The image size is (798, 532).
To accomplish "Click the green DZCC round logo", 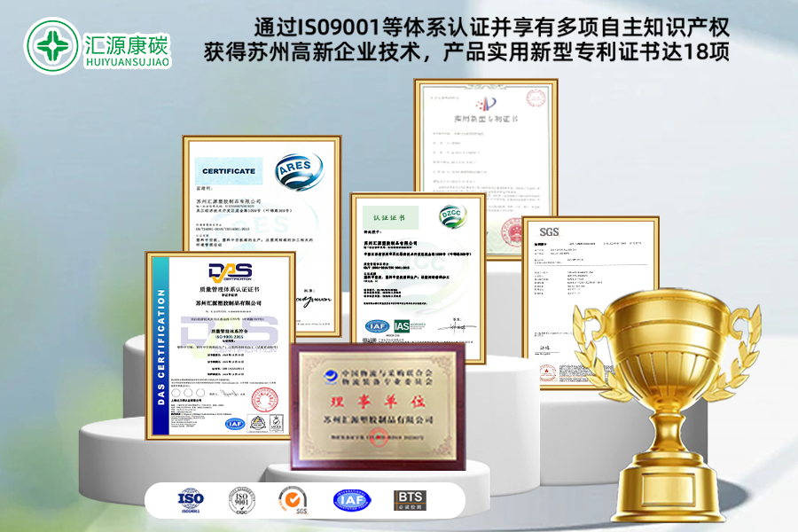I will pyautogui.click(x=451, y=218).
